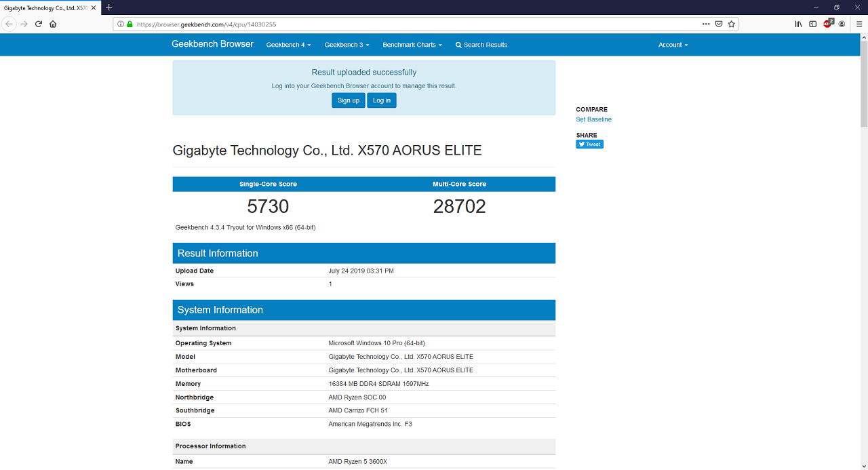Show site information icon in address bar

coord(121,24)
